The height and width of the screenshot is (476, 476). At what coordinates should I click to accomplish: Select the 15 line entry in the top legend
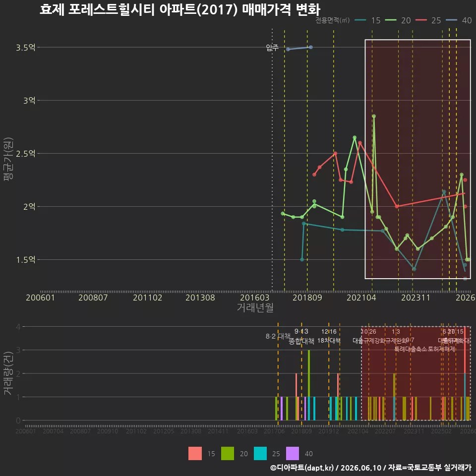(x=367, y=20)
